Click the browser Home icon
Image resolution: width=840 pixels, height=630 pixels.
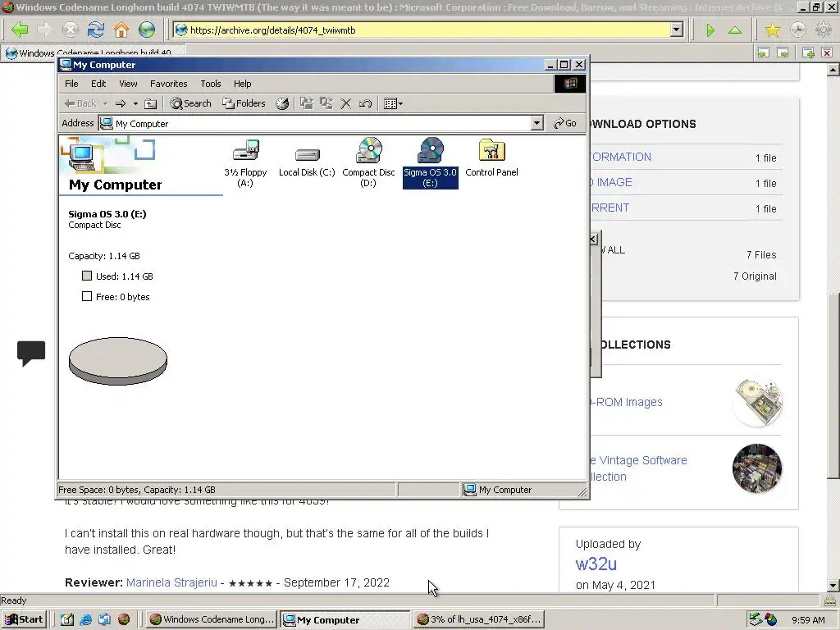point(121,30)
